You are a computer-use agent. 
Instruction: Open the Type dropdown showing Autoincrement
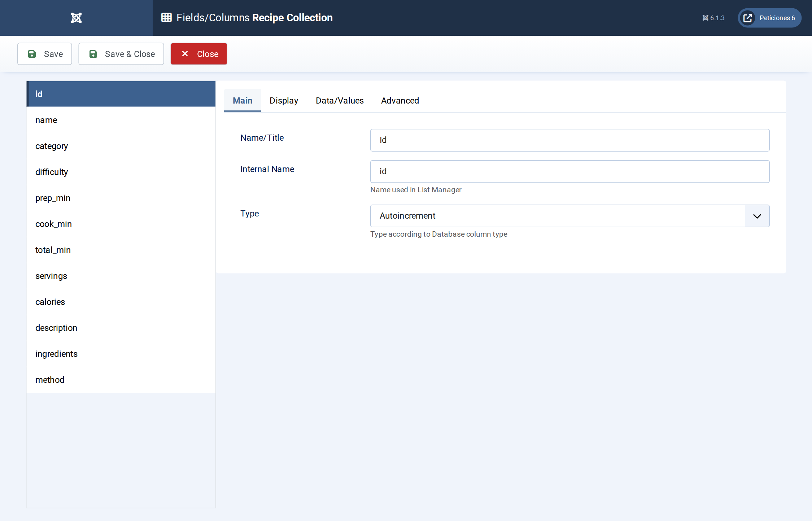pos(570,216)
